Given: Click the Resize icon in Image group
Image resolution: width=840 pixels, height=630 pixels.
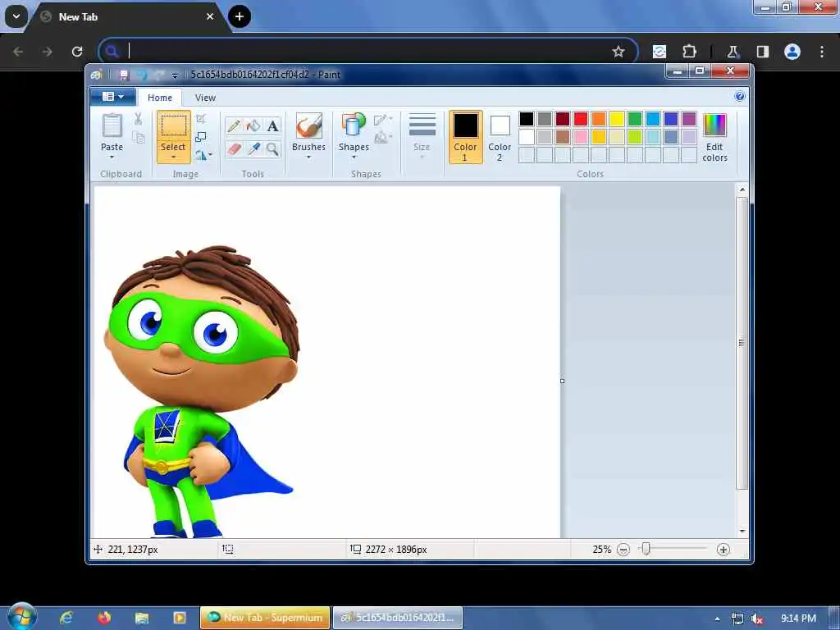Looking at the screenshot, I should click(x=201, y=137).
